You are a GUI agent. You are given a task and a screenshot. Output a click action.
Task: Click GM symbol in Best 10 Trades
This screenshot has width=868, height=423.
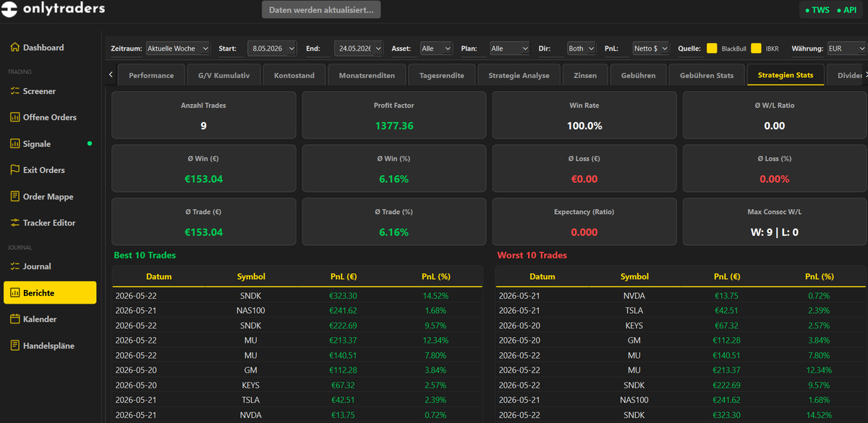click(251, 370)
